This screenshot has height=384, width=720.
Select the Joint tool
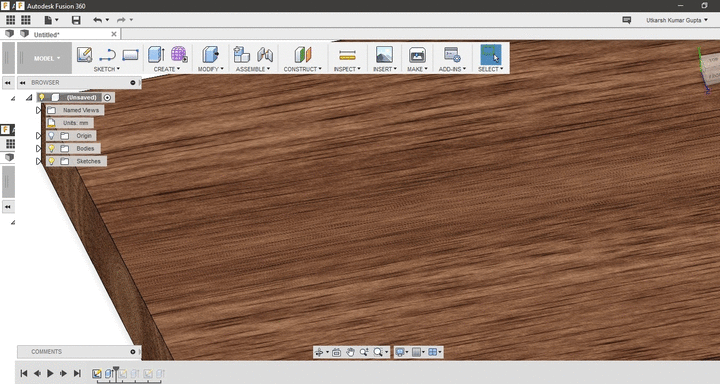pos(265,54)
